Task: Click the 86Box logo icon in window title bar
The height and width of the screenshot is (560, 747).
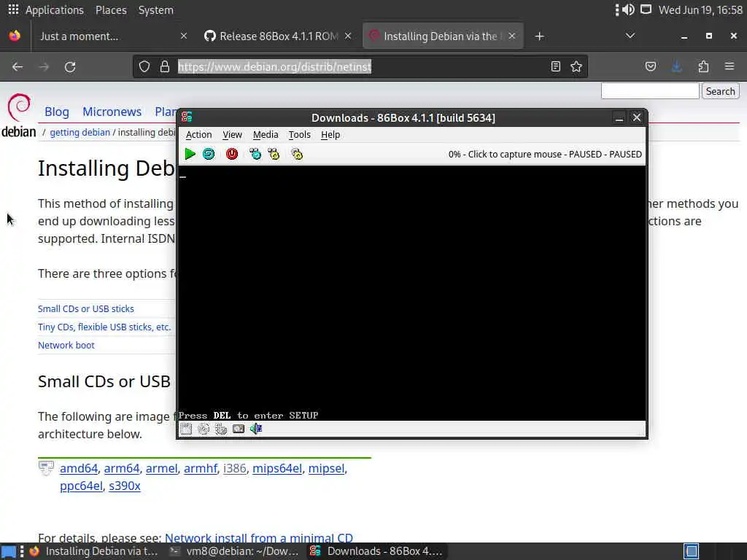Action: (187, 117)
